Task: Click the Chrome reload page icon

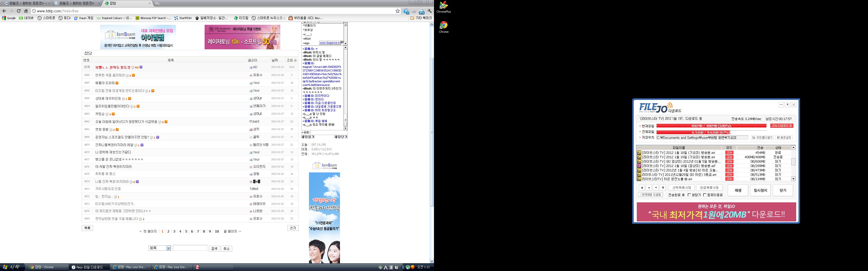Action: (19, 11)
